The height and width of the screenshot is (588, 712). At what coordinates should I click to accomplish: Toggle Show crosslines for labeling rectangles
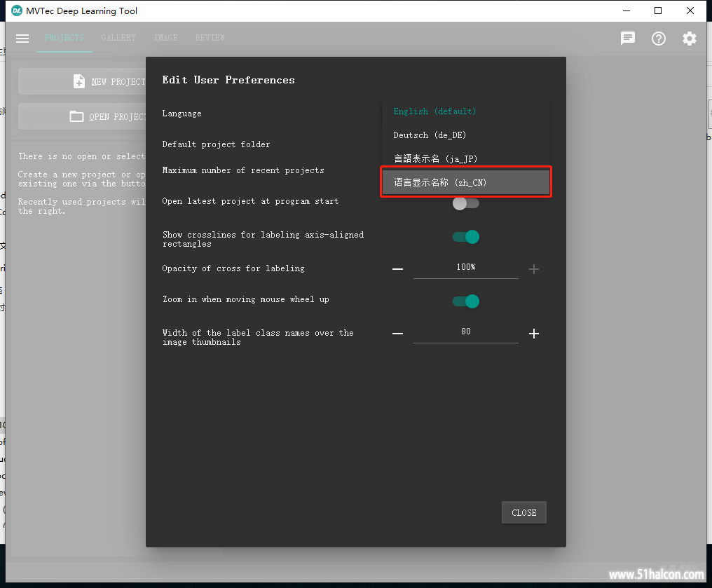click(466, 237)
